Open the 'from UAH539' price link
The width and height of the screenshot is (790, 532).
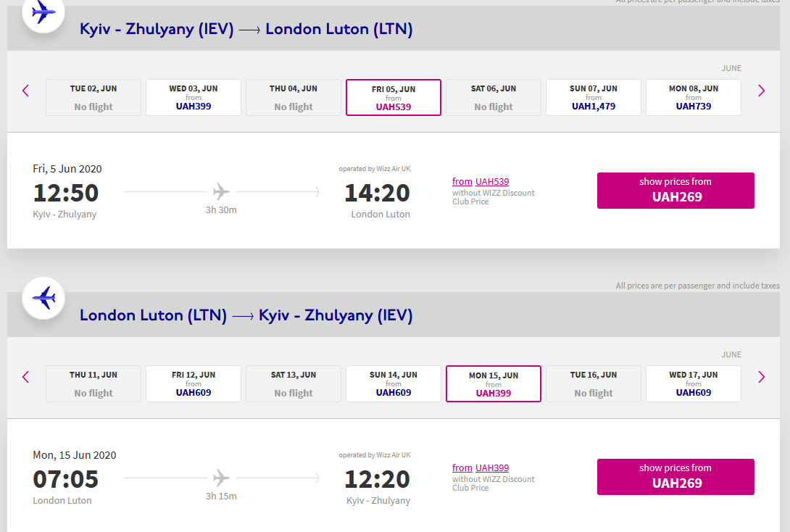click(x=481, y=182)
